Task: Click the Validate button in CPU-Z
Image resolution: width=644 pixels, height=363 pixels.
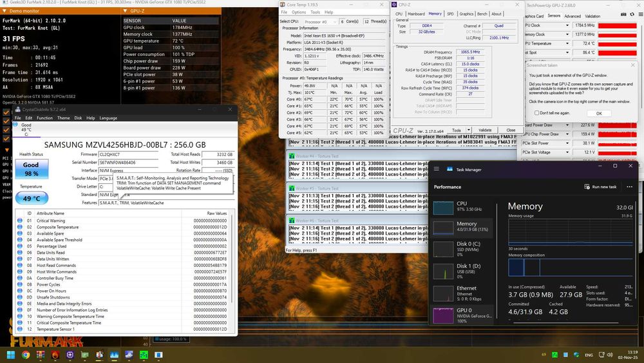Action: click(485, 130)
